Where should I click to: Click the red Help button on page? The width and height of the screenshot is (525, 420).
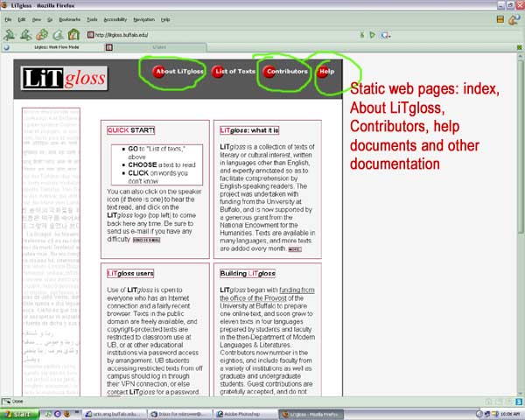pos(325,72)
